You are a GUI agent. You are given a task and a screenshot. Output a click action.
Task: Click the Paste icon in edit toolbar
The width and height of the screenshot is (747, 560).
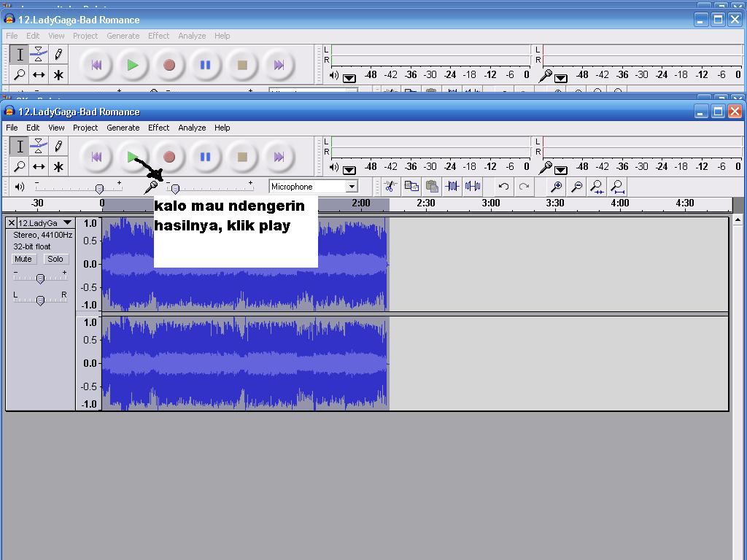pos(432,186)
